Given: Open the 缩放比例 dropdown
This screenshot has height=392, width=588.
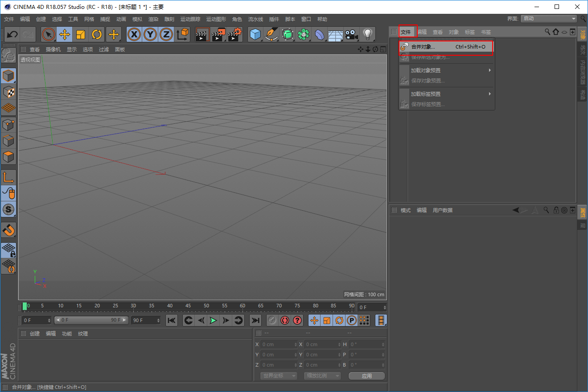Looking at the screenshot, I should coord(322,376).
